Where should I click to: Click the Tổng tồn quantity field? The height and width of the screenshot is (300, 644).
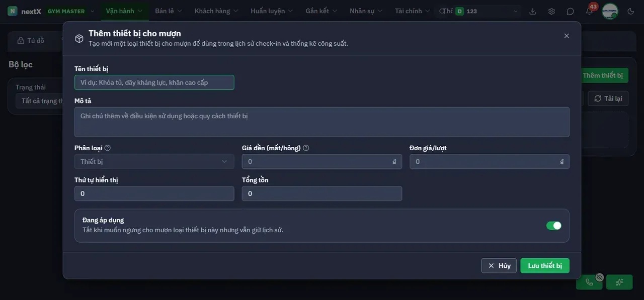pos(322,193)
